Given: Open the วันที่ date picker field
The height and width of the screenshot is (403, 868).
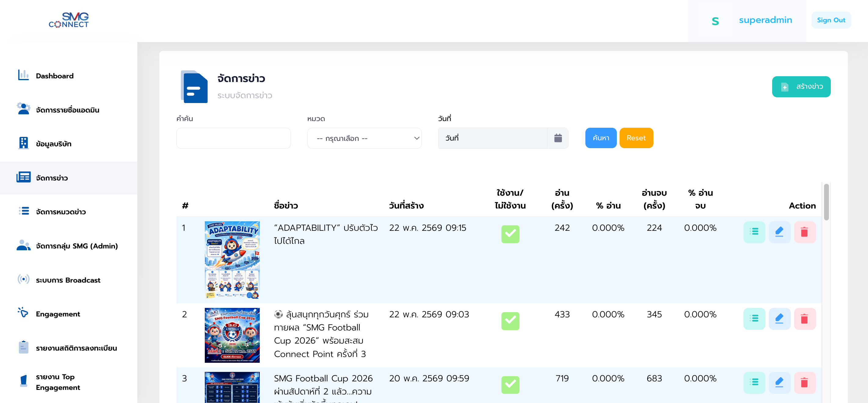Looking at the screenshot, I should 493,138.
